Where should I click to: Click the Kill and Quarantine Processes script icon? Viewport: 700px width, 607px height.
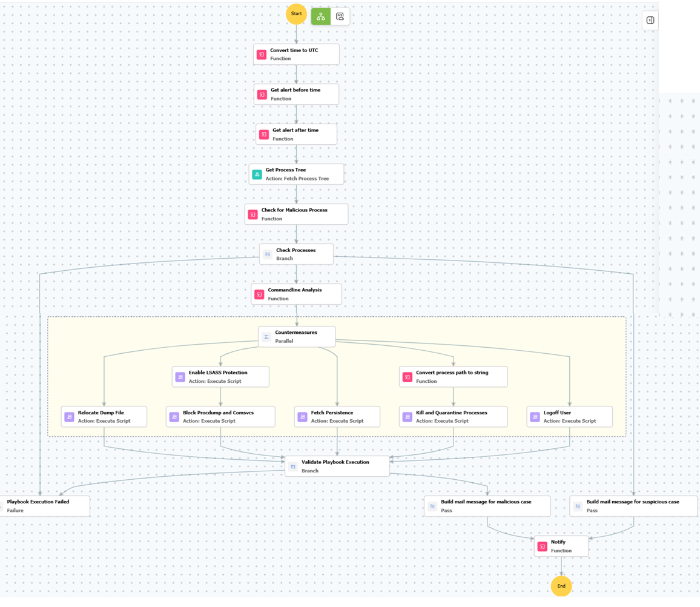408,417
